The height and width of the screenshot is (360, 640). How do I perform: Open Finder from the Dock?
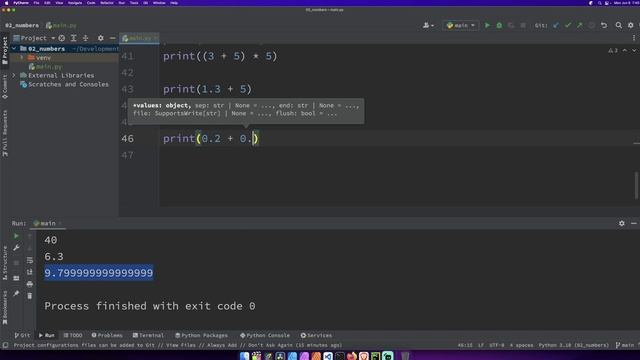(244, 356)
